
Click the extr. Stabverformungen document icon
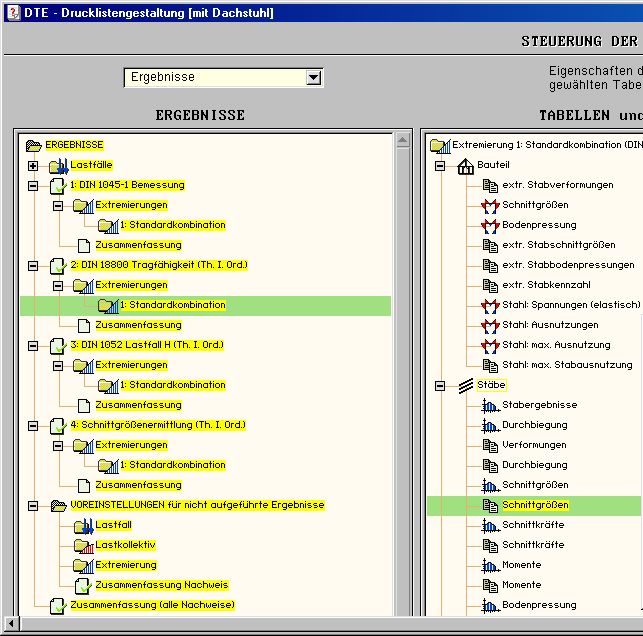click(490, 185)
